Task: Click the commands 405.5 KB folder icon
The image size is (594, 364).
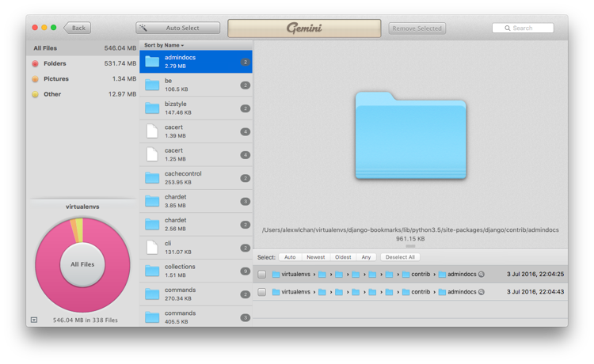Action: [152, 317]
